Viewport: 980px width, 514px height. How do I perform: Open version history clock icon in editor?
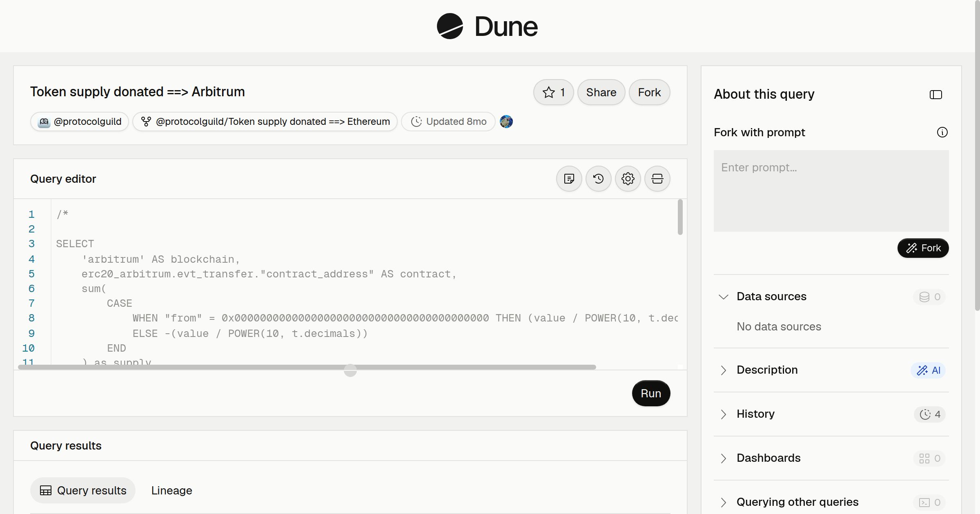pos(598,179)
